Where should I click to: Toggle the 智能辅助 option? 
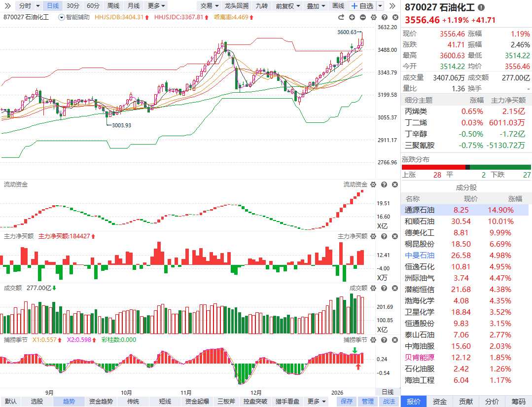(74, 17)
